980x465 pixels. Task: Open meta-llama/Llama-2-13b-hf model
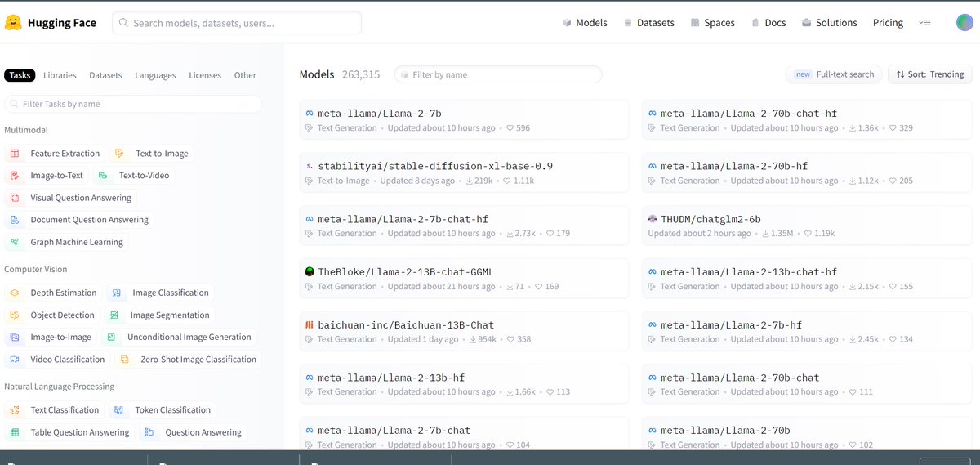[x=464, y=385]
